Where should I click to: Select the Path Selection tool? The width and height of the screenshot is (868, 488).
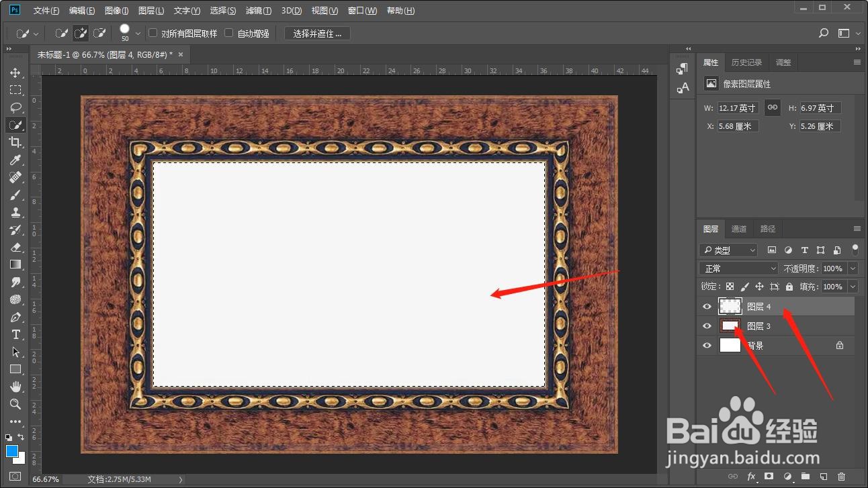click(15, 352)
